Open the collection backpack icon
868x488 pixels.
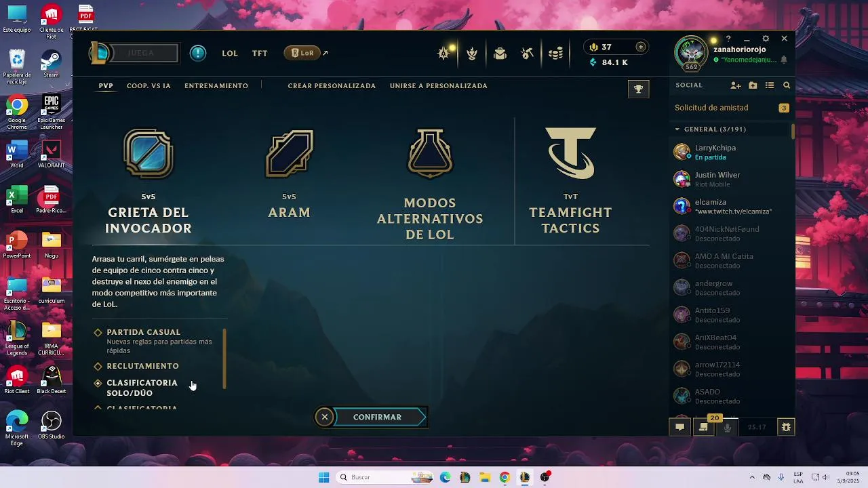(500, 54)
